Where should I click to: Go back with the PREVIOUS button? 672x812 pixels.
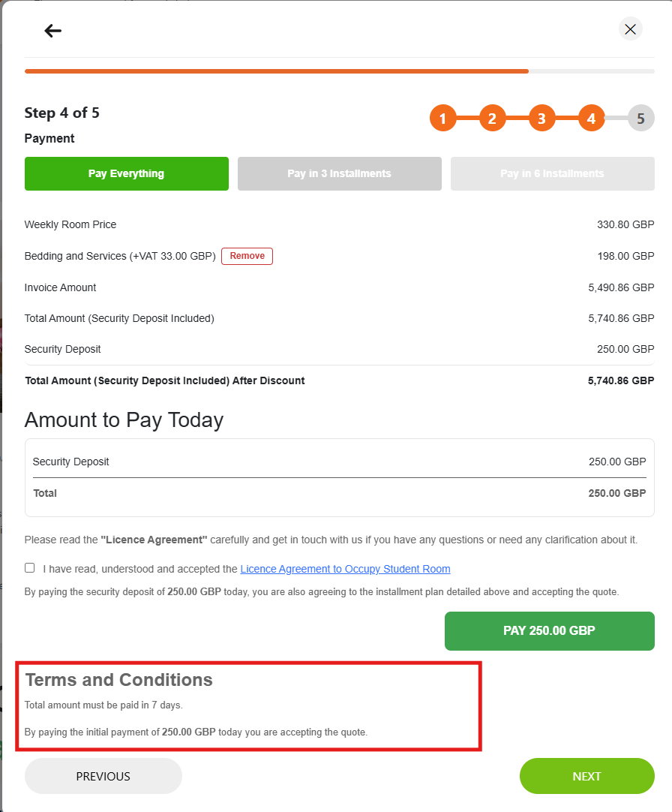[x=103, y=776]
